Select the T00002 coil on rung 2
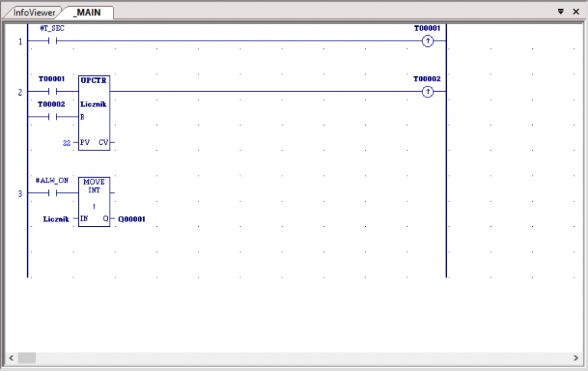This screenshot has height=371, width=588. coord(427,92)
